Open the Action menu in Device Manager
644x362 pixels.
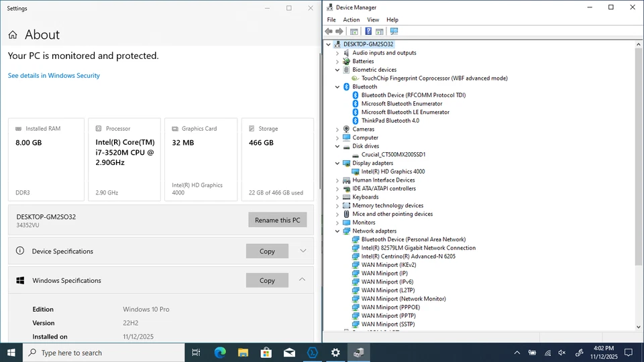click(x=352, y=20)
